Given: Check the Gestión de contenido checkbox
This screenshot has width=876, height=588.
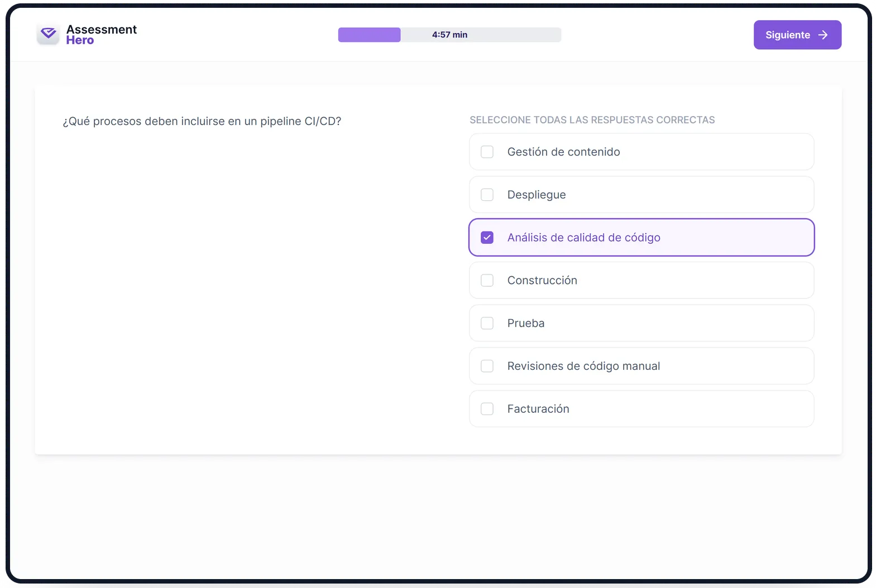Looking at the screenshot, I should click(487, 152).
